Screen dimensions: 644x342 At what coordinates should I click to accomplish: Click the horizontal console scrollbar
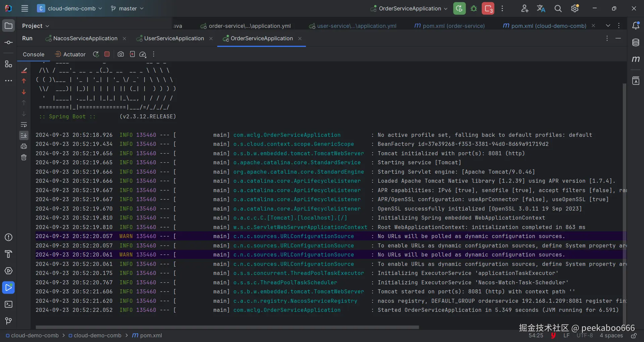tap(227, 327)
